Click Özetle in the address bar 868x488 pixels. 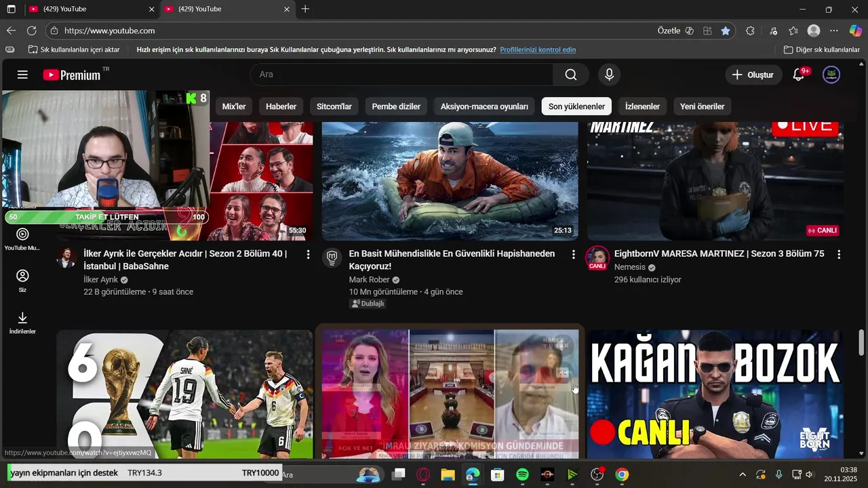(x=669, y=30)
